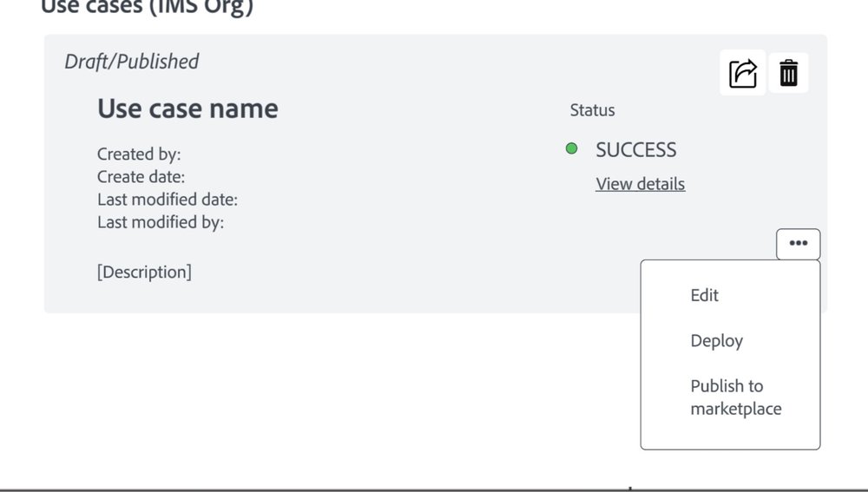The image size is (868, 492).
Task: Click the Created by field label
Action: click(139, 154)
